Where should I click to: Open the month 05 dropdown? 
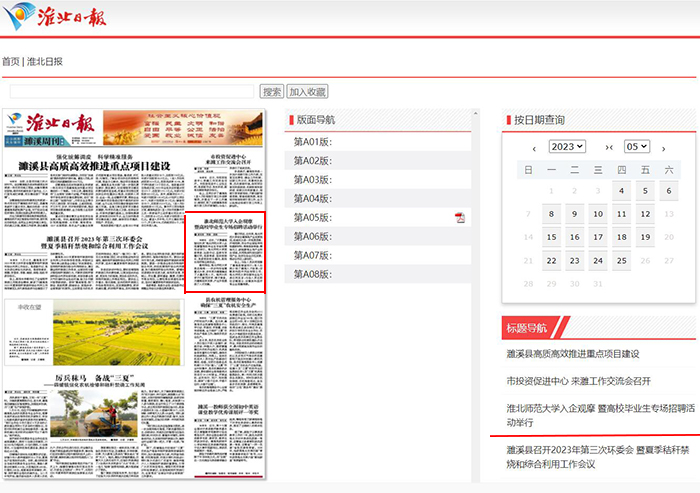coord(637,147)
